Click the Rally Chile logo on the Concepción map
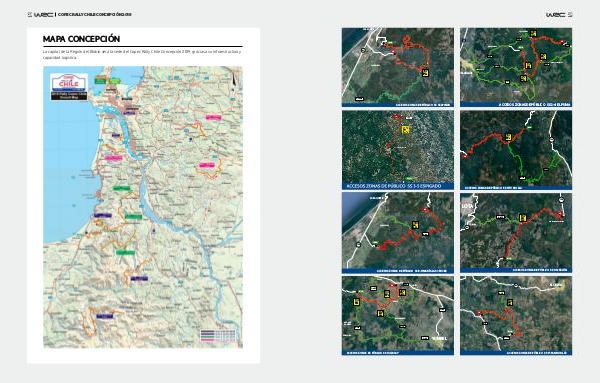Viewport: 600px width, 383px height. (x=69, y=87)
